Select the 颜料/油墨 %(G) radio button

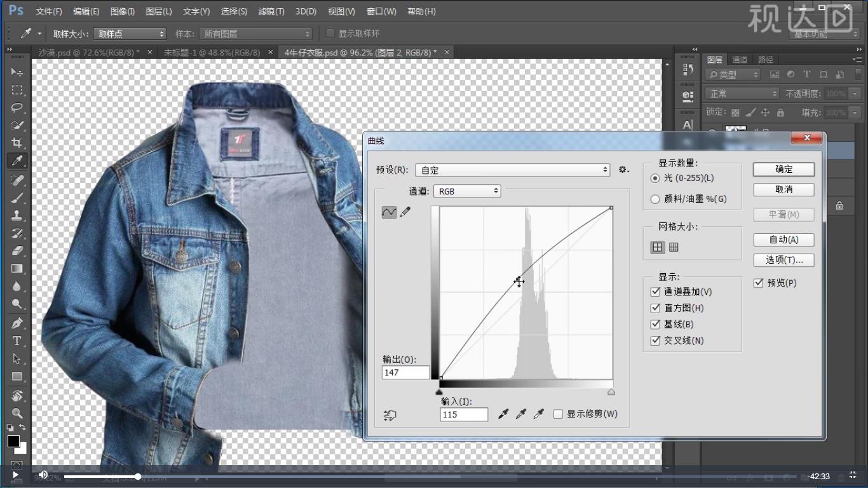click(x=655, y=199)
